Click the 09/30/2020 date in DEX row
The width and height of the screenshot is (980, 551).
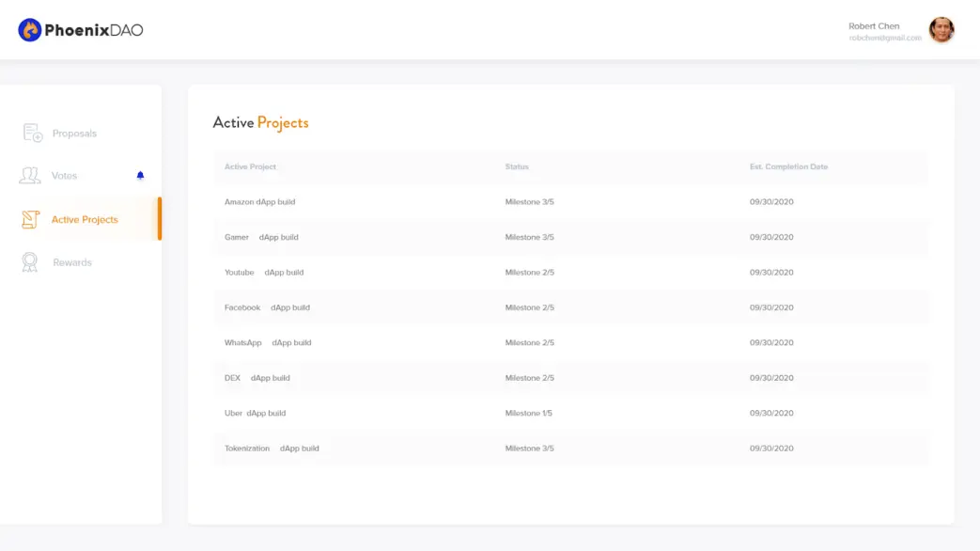[771, 378]
